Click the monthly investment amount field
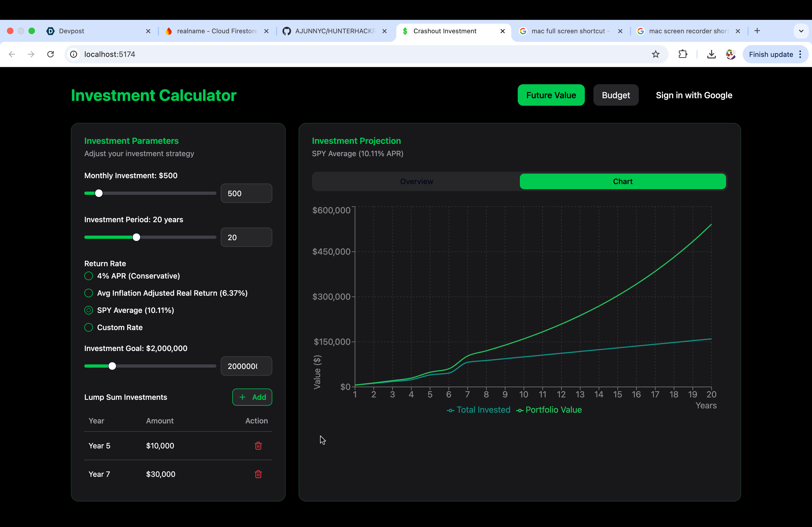The width and height of the screenshot is (812, 527). 246,193
